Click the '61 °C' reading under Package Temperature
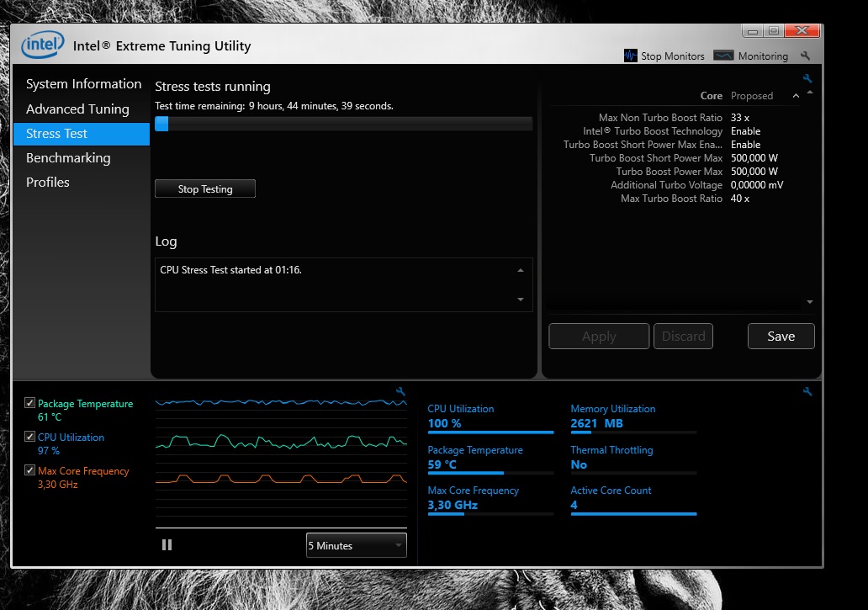This screenshot has width=868, height=610. point(50,416)
